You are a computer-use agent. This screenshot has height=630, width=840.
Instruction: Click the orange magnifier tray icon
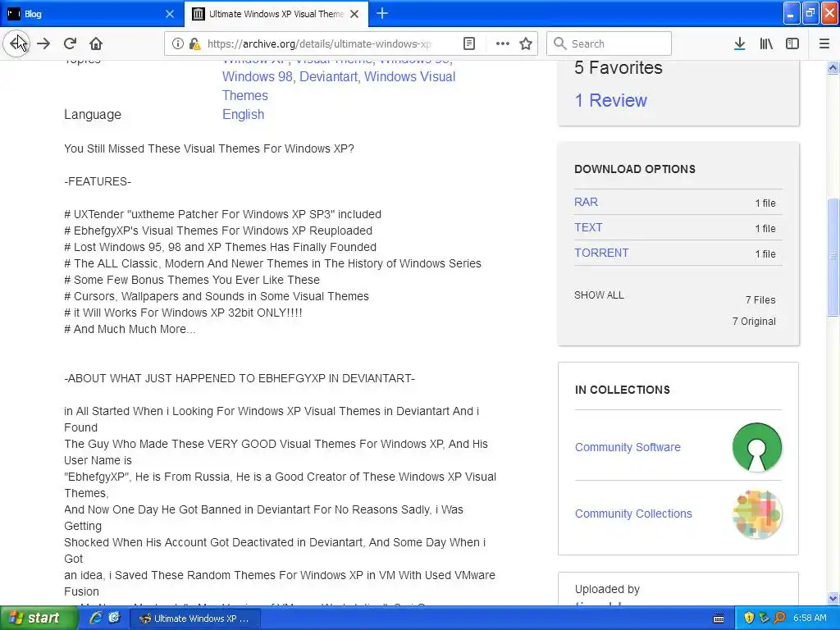coord(779,619)
